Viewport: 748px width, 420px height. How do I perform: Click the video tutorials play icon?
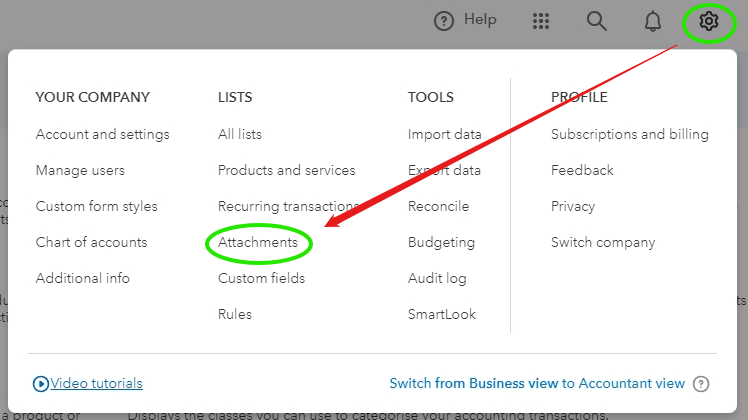[41, 383]
